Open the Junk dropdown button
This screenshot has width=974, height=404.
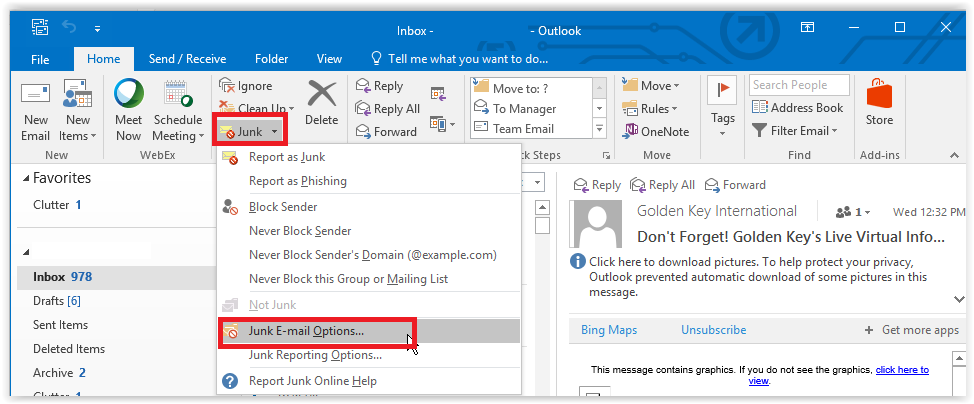(x=248, y=132)
